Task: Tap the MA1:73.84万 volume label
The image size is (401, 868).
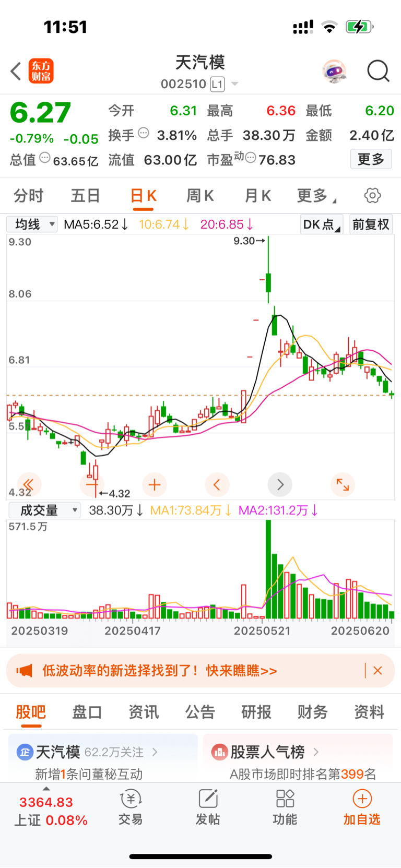Action: [191, 510]
